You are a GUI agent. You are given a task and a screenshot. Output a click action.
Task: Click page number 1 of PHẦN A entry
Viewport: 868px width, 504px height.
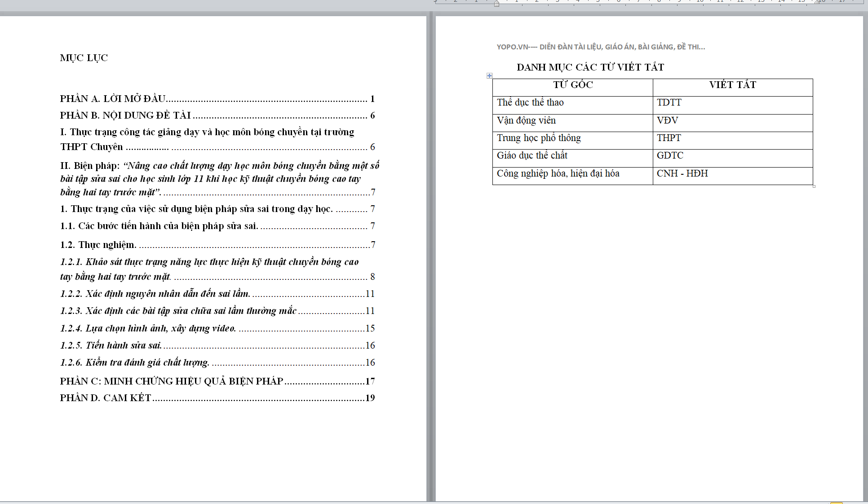coord(372,99)
